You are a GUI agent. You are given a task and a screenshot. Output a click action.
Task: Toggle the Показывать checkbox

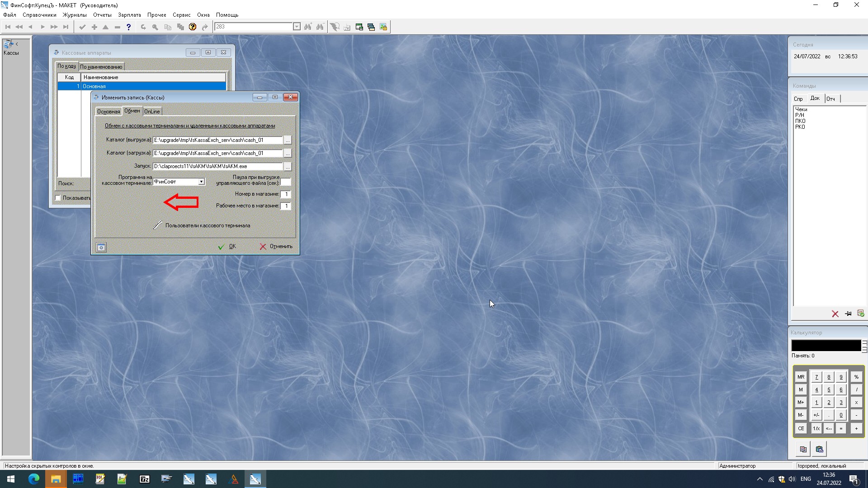(58, 198)
